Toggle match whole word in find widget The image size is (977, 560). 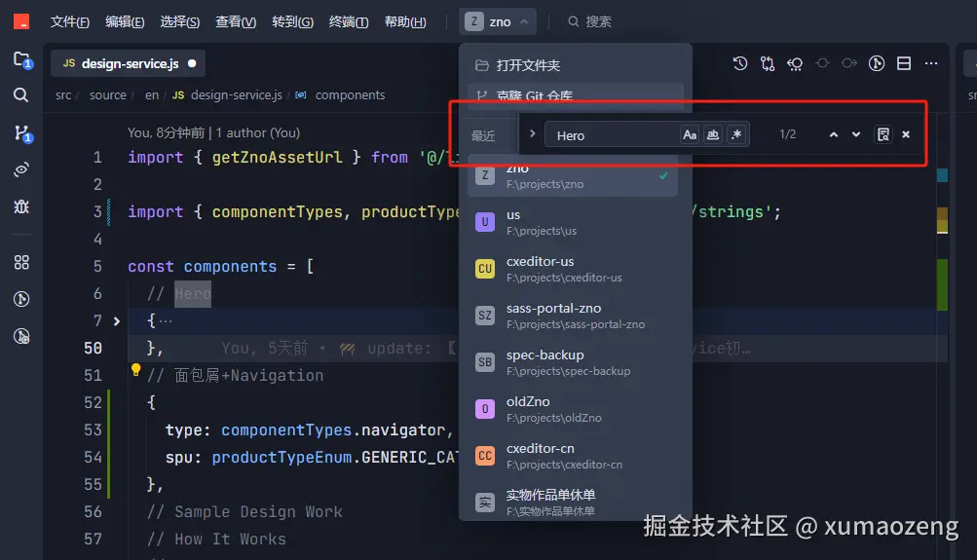pyautogui.click(x=713, y=134)
